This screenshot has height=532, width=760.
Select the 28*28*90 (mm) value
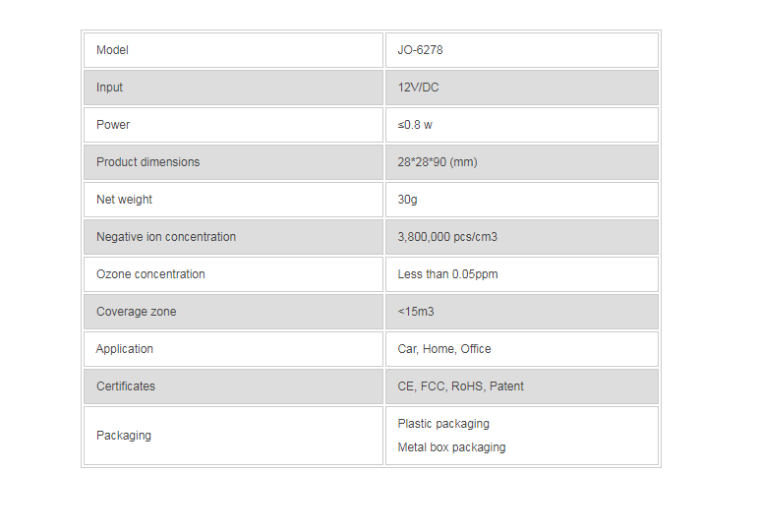[438, 162]
